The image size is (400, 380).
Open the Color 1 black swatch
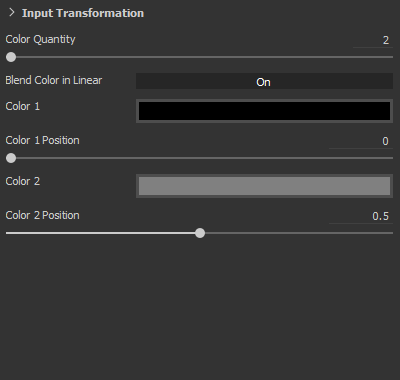point(264,111)
